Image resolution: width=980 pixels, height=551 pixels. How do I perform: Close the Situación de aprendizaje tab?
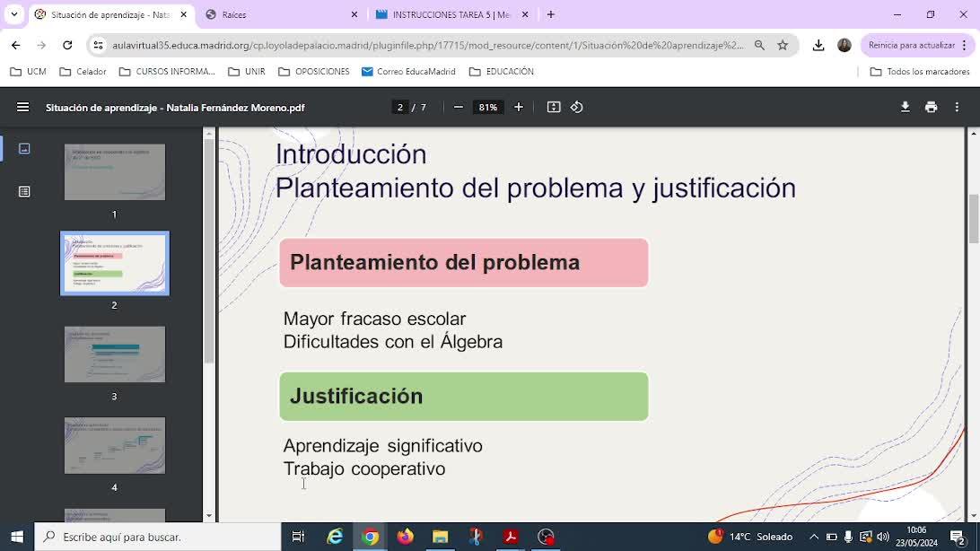click(x=184, y=14)
